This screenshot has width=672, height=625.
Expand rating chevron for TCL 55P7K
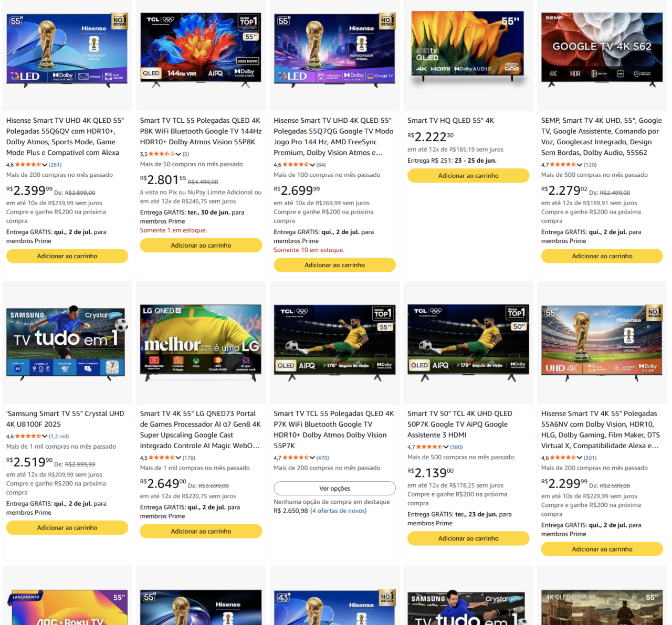(x=312, y=458)
